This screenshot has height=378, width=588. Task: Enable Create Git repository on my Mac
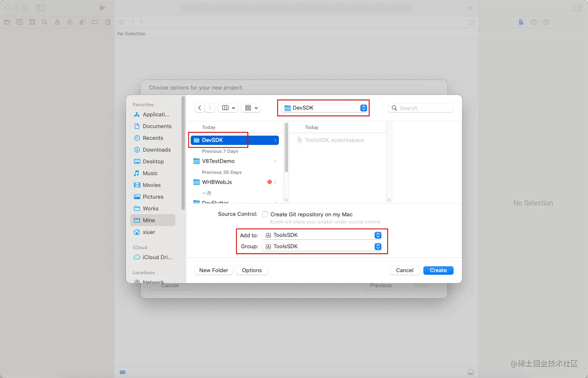(265, 214)
